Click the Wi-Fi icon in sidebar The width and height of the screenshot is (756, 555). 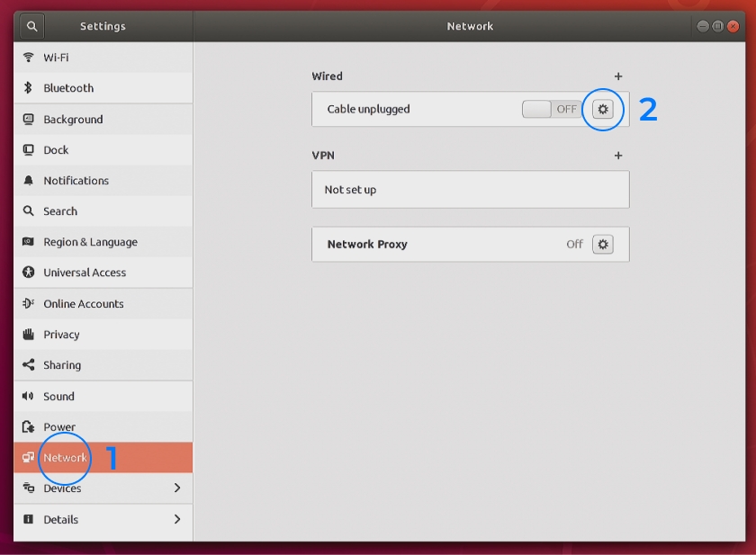(28, 58)
